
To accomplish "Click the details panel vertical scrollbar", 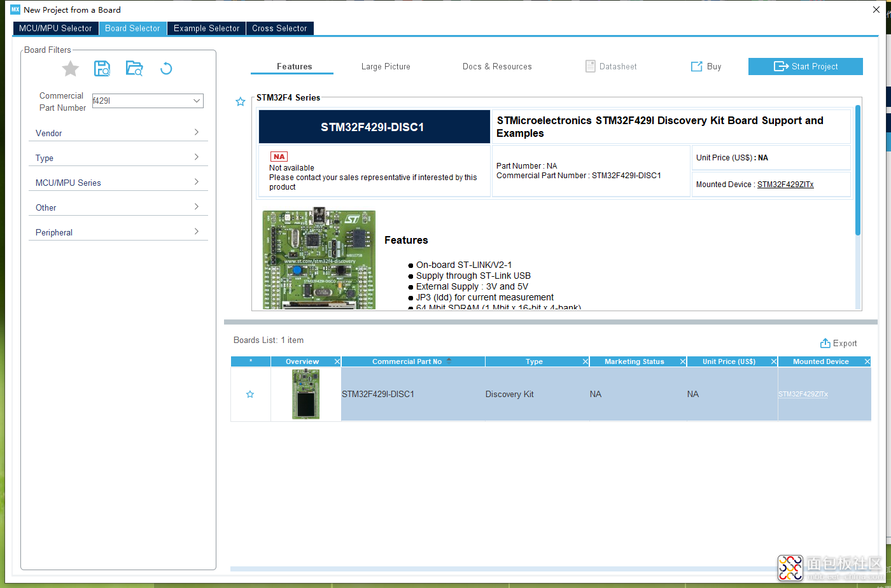I will pyautogui.click(x=858, y=170).
